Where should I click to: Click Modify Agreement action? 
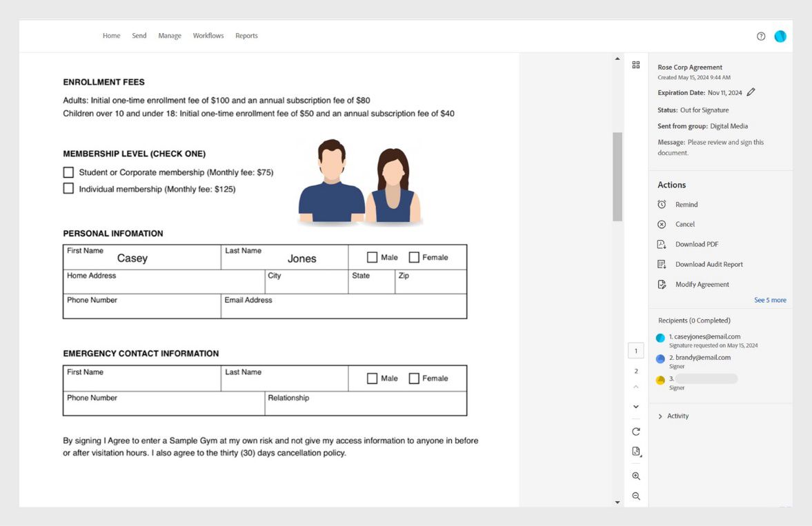coord(702,285)
